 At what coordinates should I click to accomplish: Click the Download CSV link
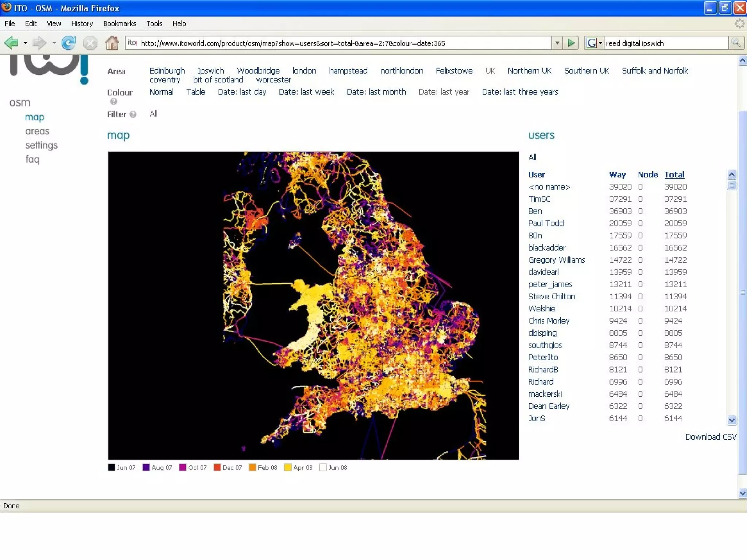pos(711,437)
